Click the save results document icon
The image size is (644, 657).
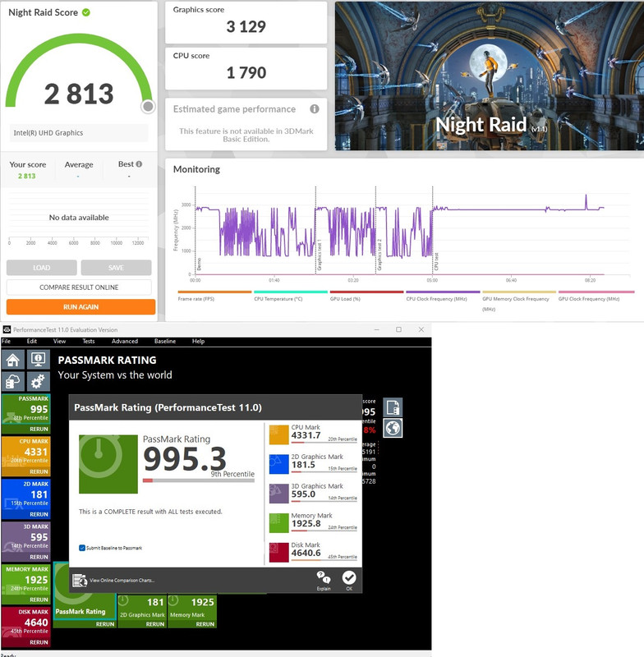393,407
